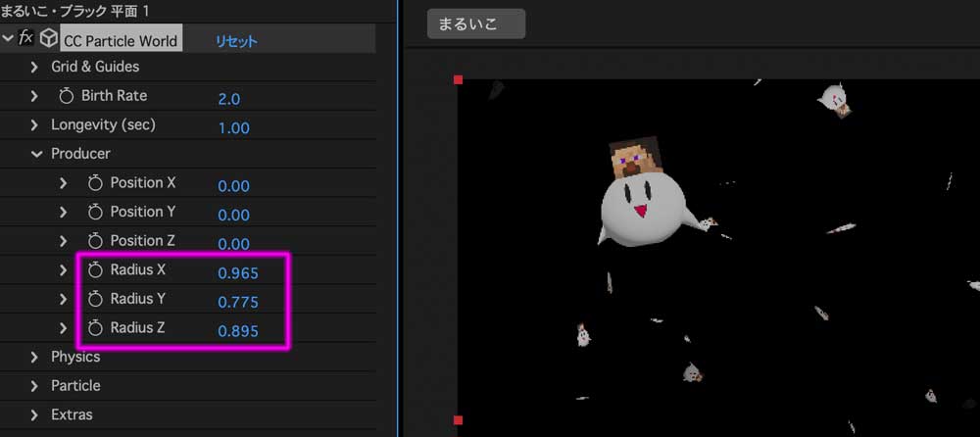Select the Physics label
The image size is (980, 437).
click(75, 357)
